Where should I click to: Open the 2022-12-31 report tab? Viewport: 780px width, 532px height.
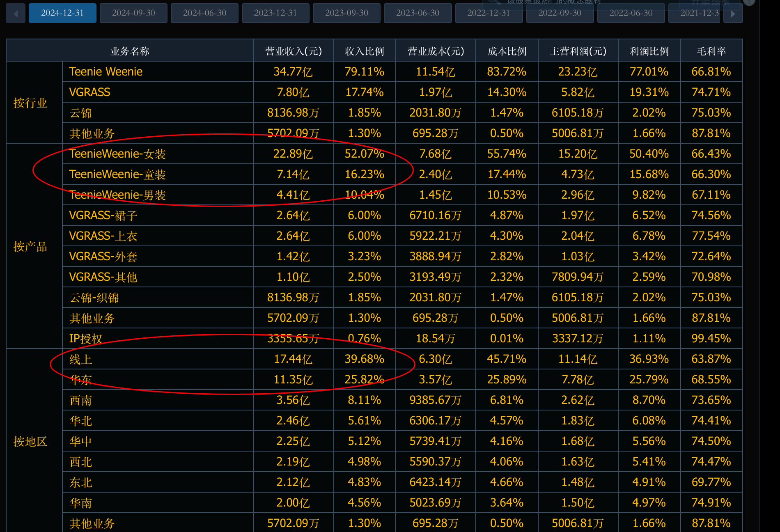489,13
